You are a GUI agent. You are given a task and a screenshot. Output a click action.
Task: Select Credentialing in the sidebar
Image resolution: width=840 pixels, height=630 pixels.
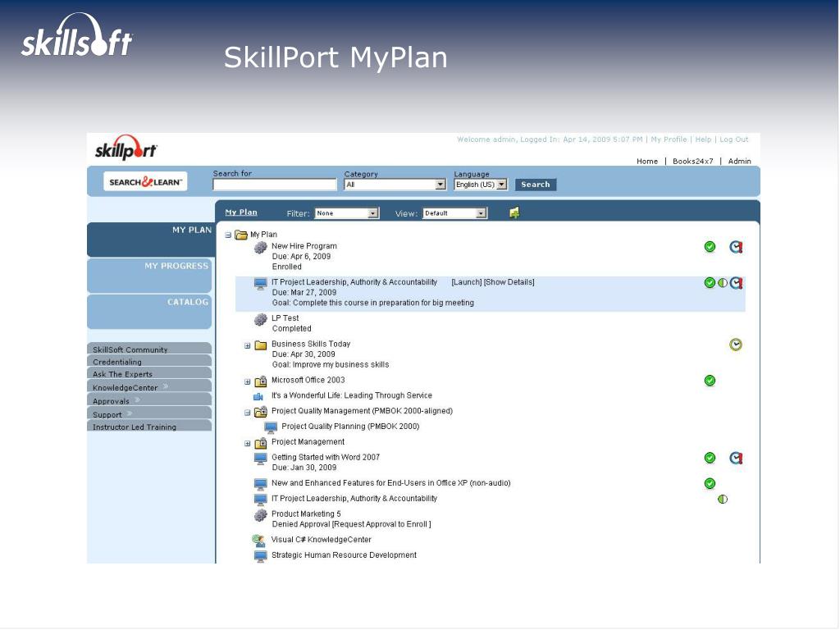point(149,362)
